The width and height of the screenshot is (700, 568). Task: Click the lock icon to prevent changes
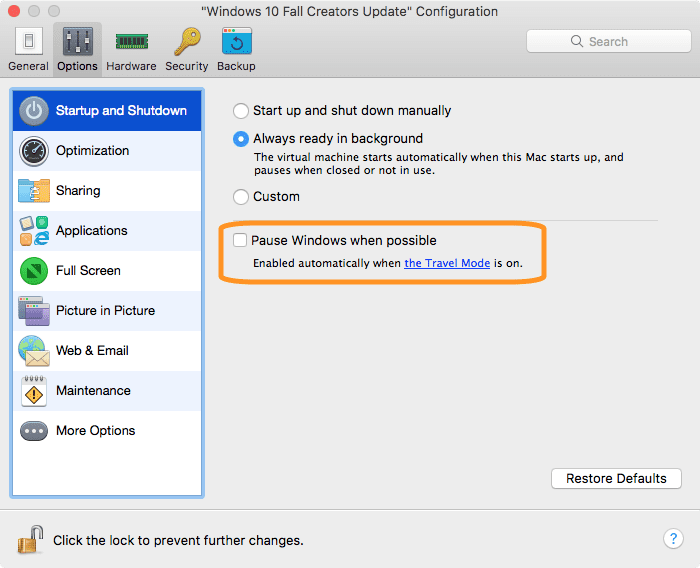click(30, 539)
